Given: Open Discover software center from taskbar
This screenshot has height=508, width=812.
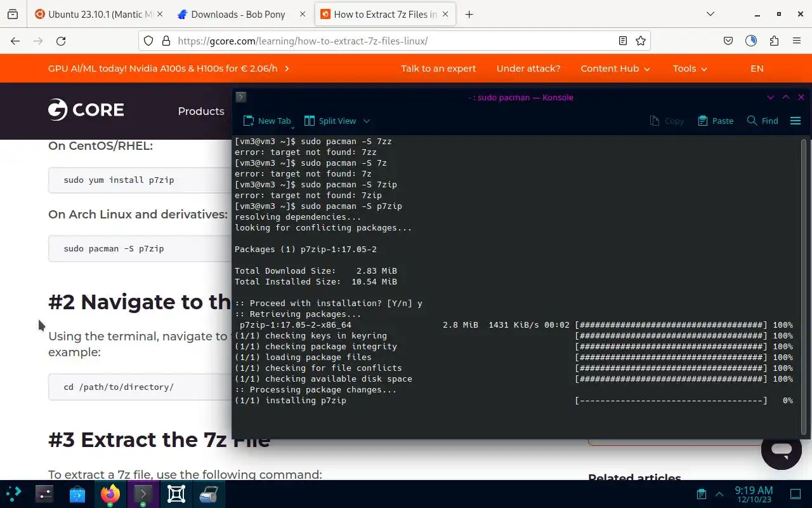Looking at the screenshot, I should (77, 493).
